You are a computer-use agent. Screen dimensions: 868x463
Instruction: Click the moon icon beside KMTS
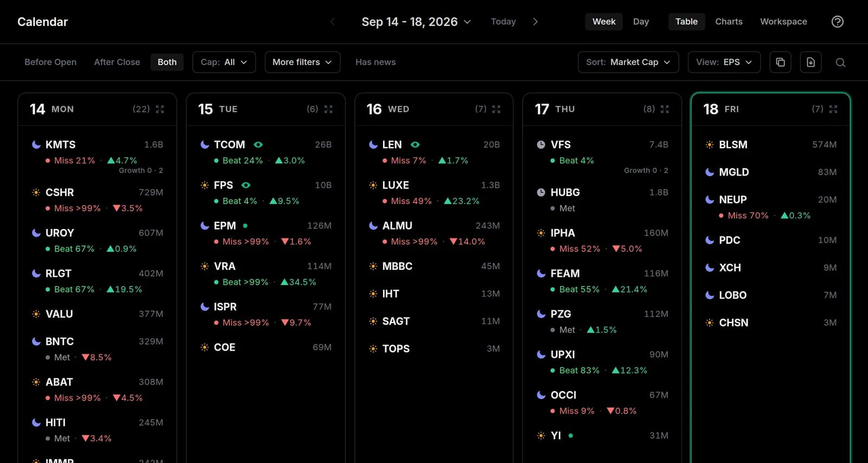(x=36, y=144)
